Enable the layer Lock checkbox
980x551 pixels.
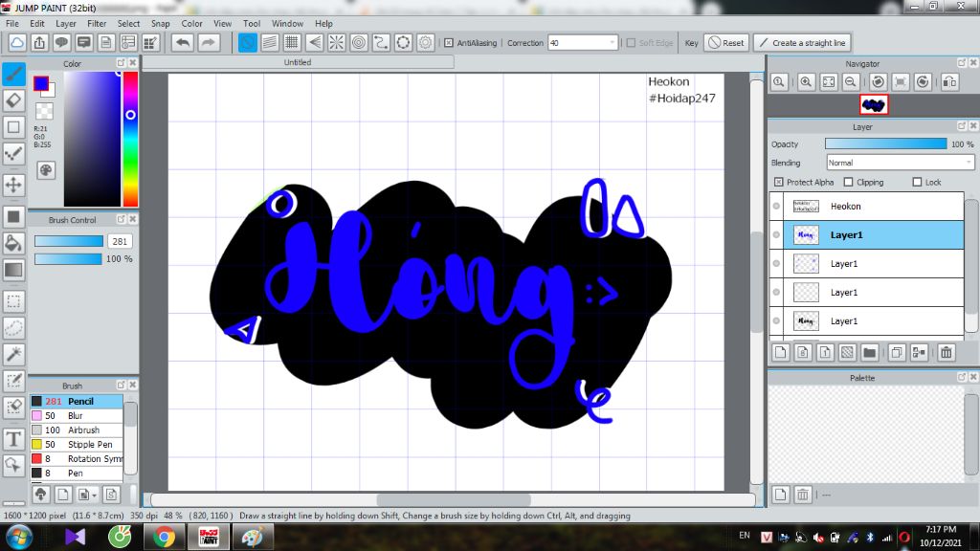(917, 182)
